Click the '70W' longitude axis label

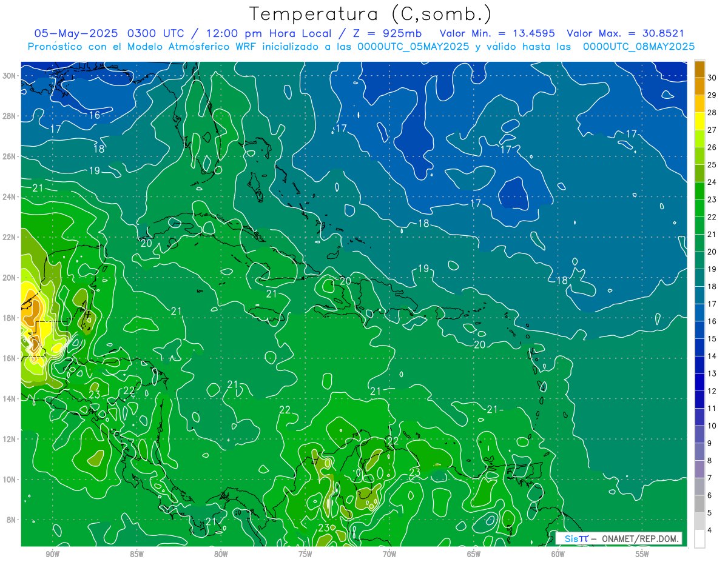389,554
